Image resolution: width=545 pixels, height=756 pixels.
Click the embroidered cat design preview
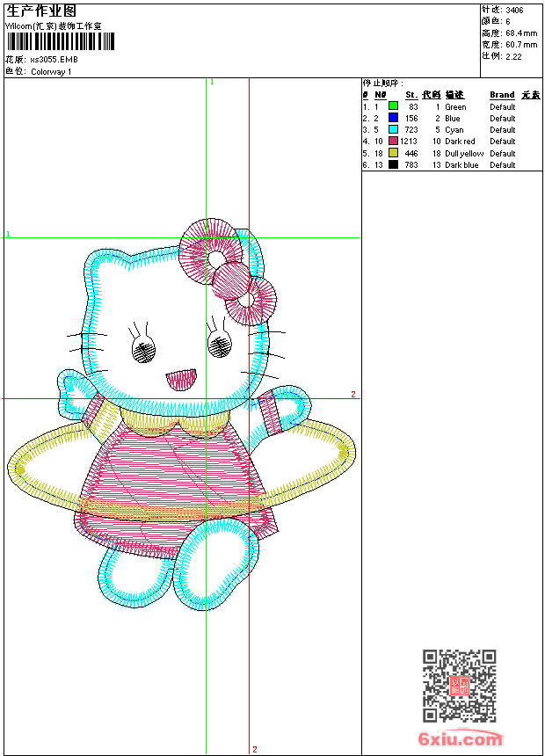pos(181,415)
